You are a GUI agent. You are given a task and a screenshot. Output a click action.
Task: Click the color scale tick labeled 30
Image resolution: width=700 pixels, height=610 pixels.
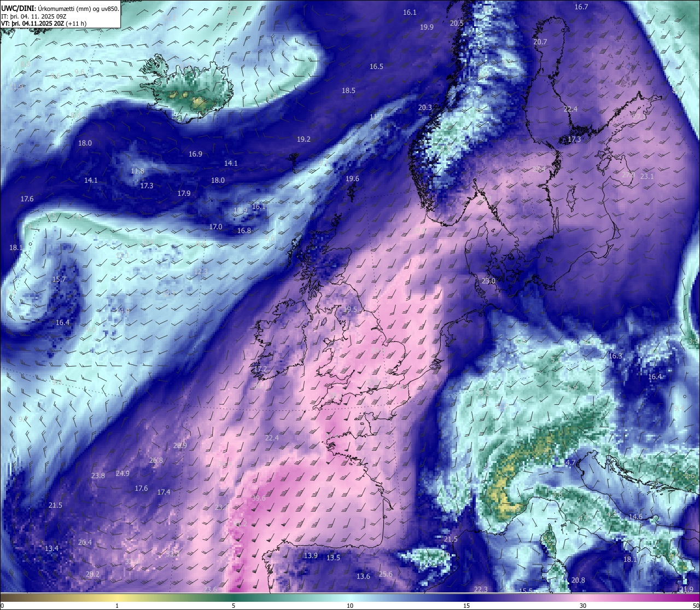pos(583,606)
